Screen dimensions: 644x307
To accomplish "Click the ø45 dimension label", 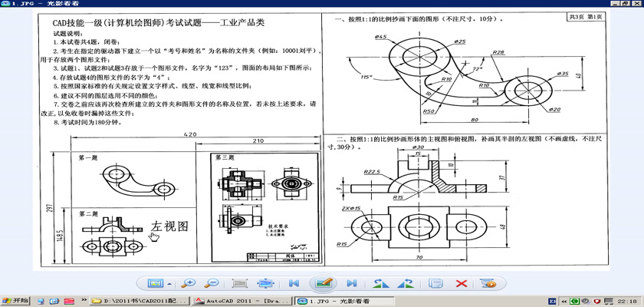I will (x=381, y=37).
